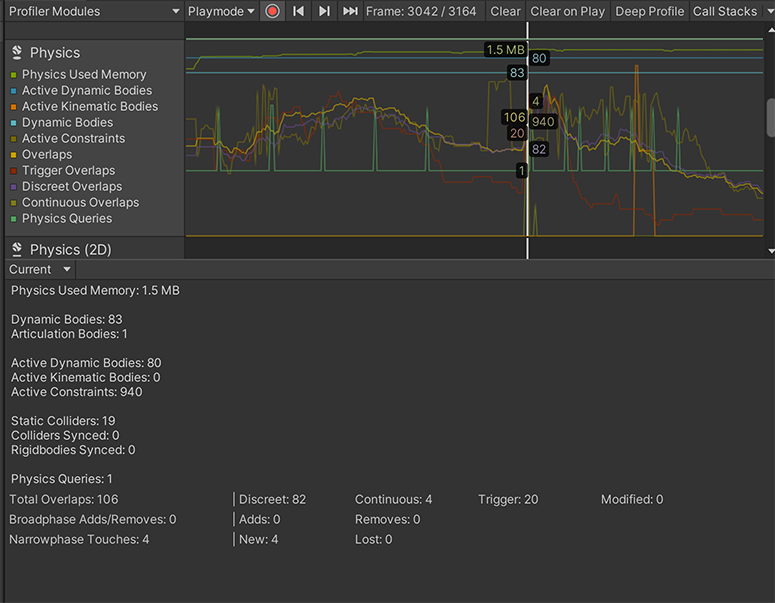Toggle the Physics Queries chart series swatch
The height and width of the screenshot is (603, 775).
[14, 219]
